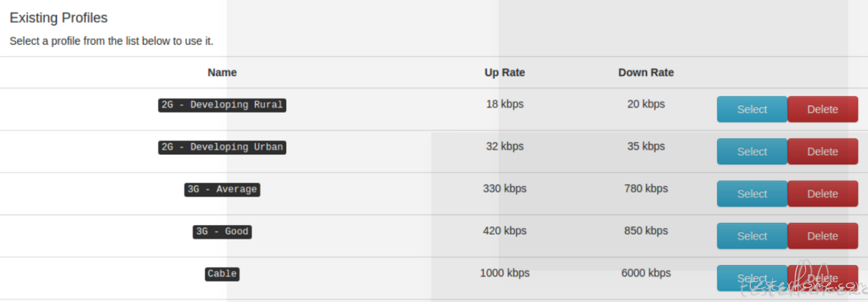This screenshot has width=868, height=302.
Task: Click the 6000 kbps down rate value
Action: [646, 273]
